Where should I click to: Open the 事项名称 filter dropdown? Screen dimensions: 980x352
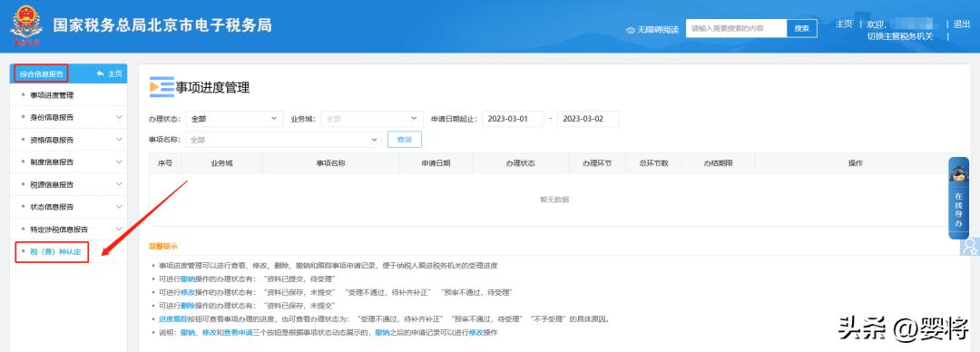tap(283, 140)
